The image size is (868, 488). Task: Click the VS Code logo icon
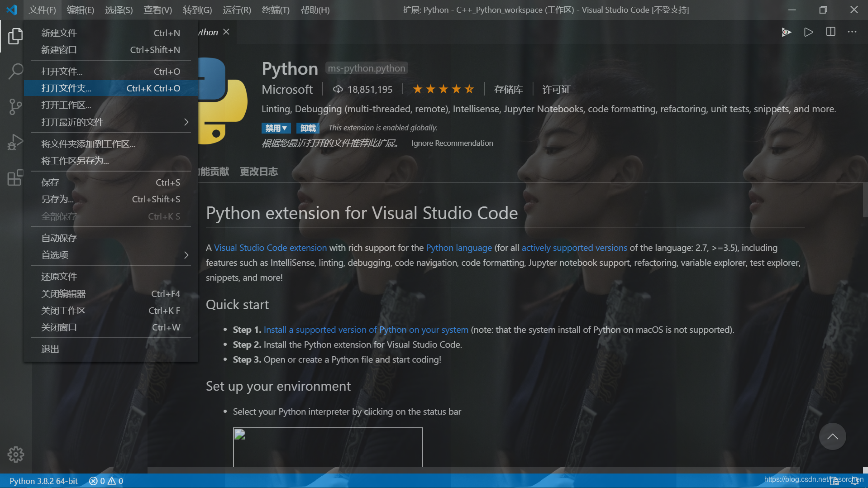(x=12, y=10)
